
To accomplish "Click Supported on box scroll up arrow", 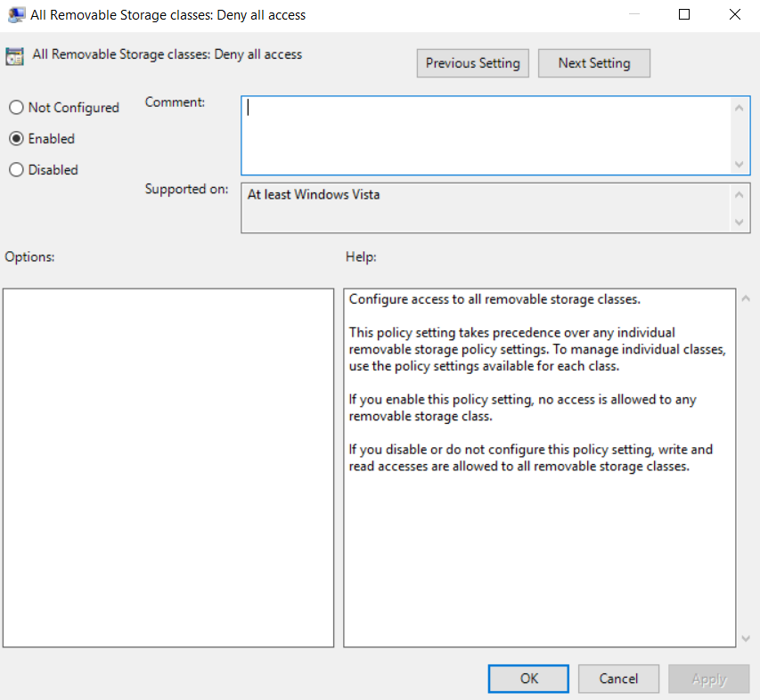I will click(x=740, y=195).
